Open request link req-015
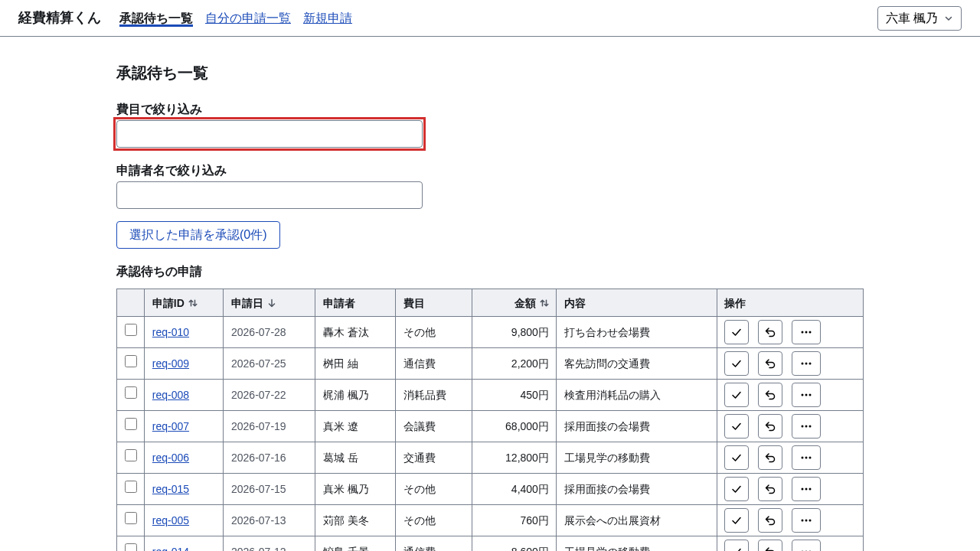Image resolution: width=980 pixels, height=551 pixels. click(171, 489)
